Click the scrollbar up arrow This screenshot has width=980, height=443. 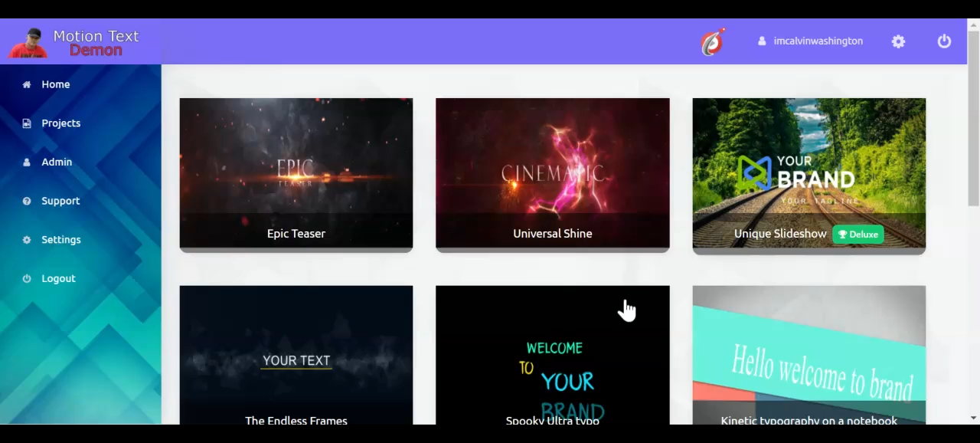pos(973,25)
